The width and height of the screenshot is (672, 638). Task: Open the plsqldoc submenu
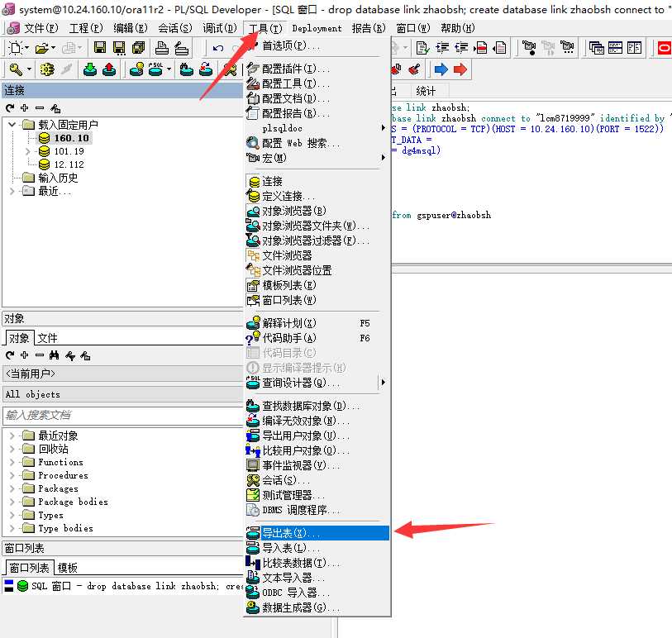click(x=317, y=128)
